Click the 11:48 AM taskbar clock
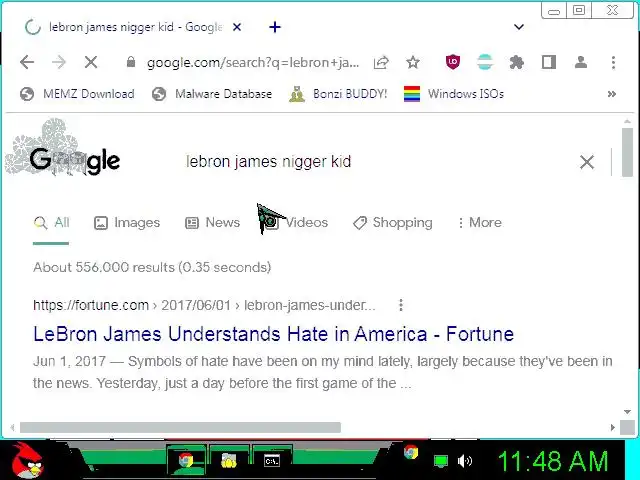Viewport: 640px width, 480px height. tap(553, 461)
